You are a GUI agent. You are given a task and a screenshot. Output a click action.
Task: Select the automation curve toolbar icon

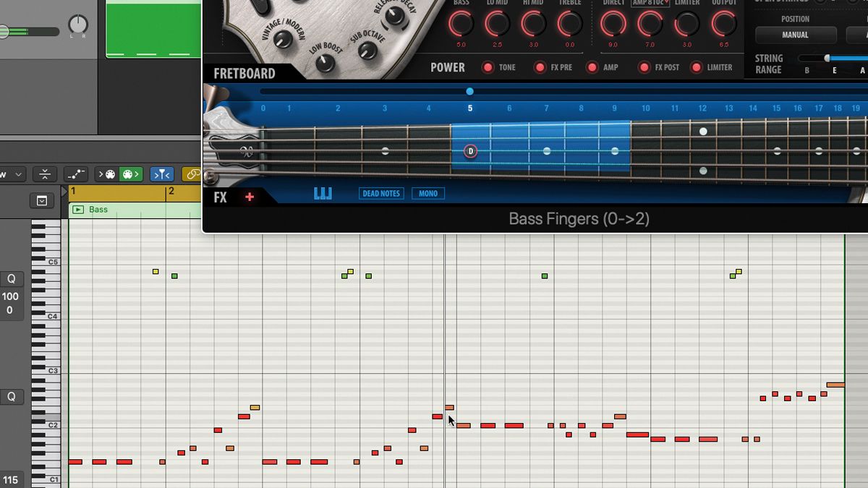point(75,174)
